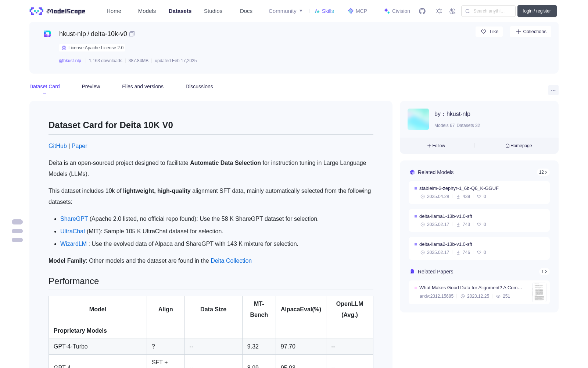The height and width of the screenshot is (368, 588).
Task: Open Civision from the header
Action: click(x=397, y=11)
